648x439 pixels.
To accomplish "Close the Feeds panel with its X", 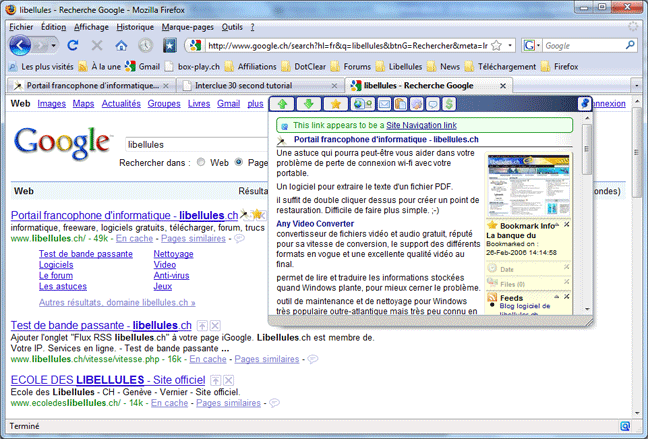I will (567, 296).
